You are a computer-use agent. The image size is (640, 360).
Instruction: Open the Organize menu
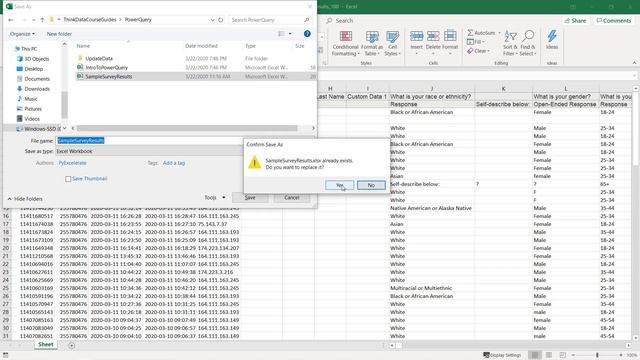point(22,34)
